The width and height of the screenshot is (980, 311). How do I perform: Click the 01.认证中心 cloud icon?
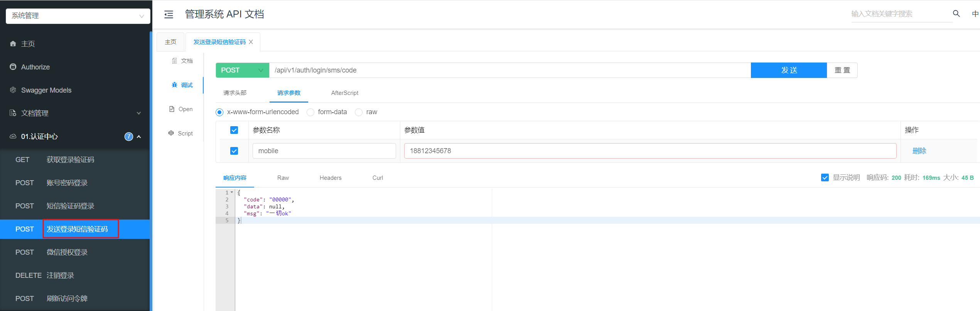(x=13, y=136)
